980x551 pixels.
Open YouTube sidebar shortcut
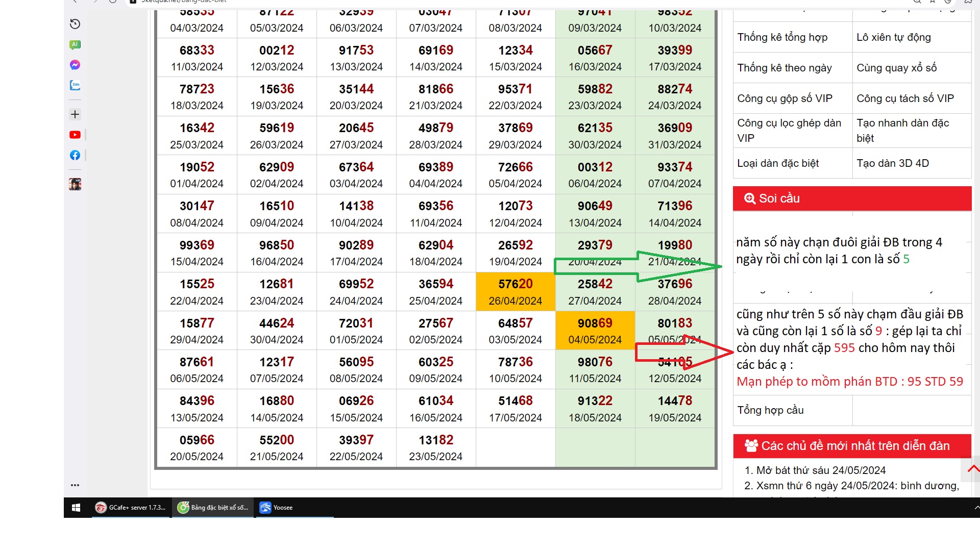75,135
